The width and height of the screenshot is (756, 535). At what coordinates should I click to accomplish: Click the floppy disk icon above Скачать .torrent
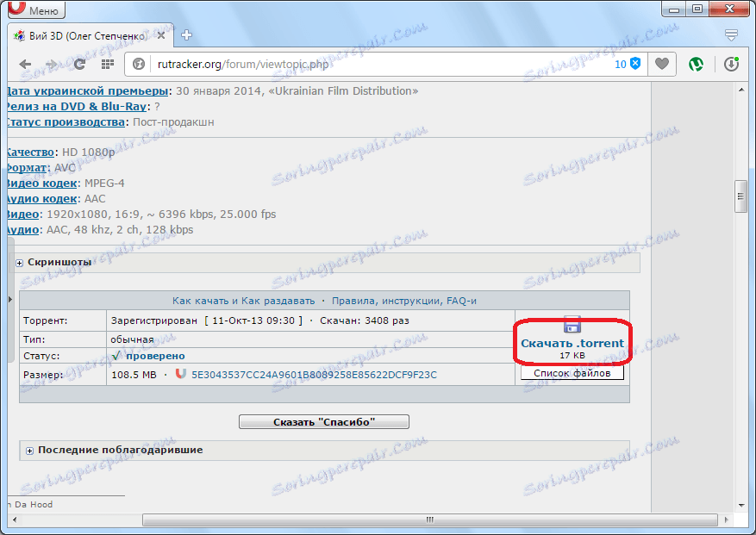coord(571,326)
